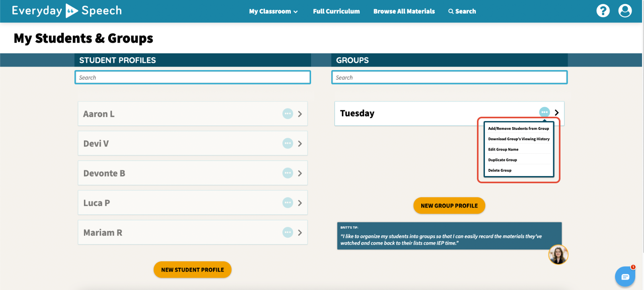Expand Aaron L profile chevron

[300, 114]
